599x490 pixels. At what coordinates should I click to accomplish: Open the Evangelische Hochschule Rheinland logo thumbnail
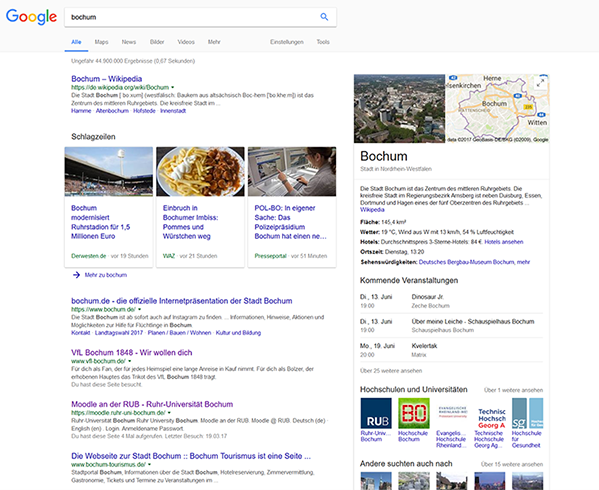pos(452,413)
